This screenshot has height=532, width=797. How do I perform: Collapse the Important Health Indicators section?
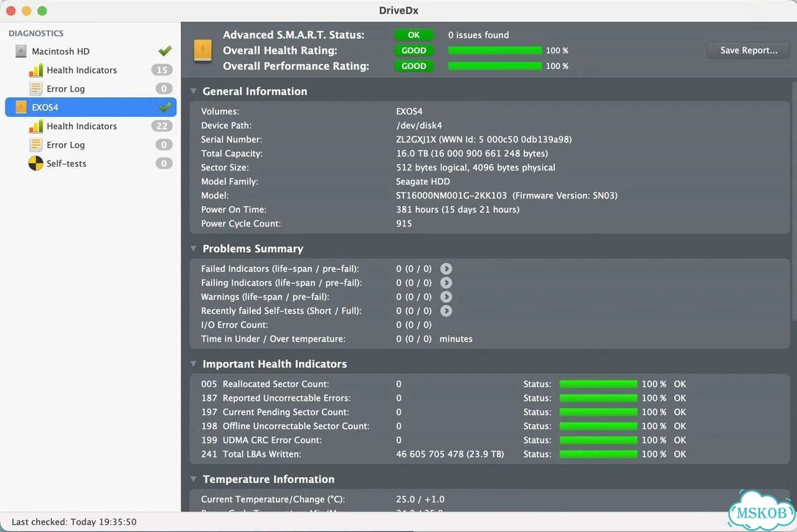click(194, 364)
